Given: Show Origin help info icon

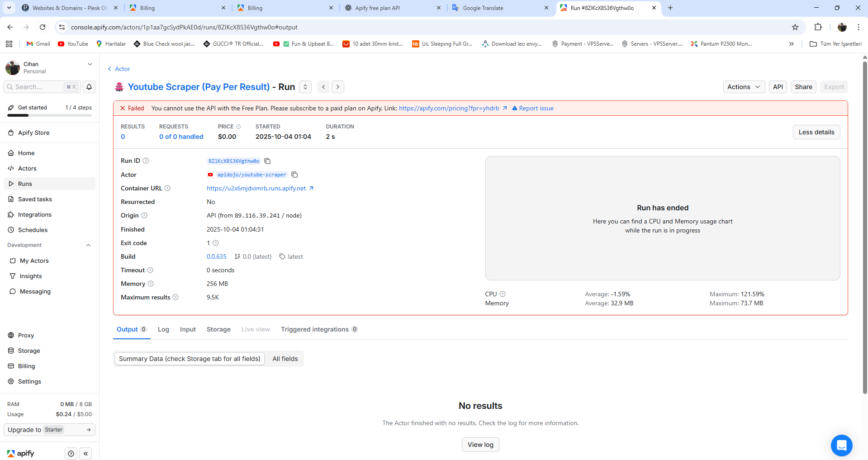Looking at the screenshot, I should coord(144,215).
